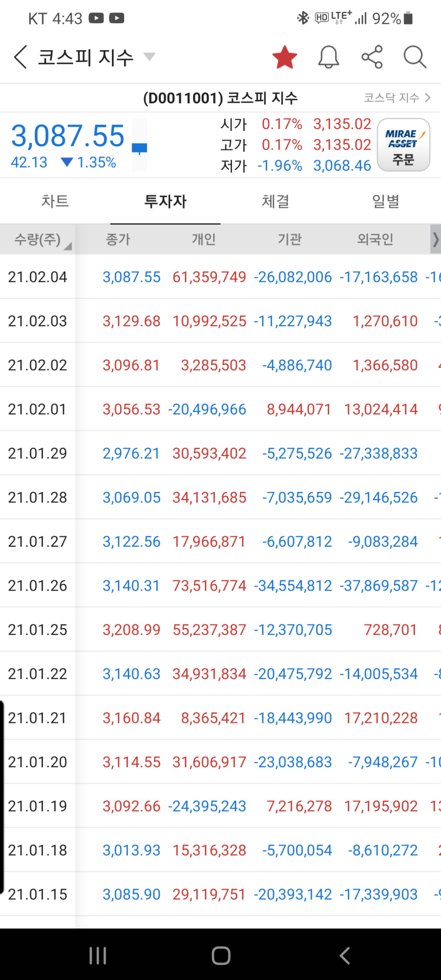441x980 pixels.
Task: Tap the share icon
Action: click(x=372, y=58)
